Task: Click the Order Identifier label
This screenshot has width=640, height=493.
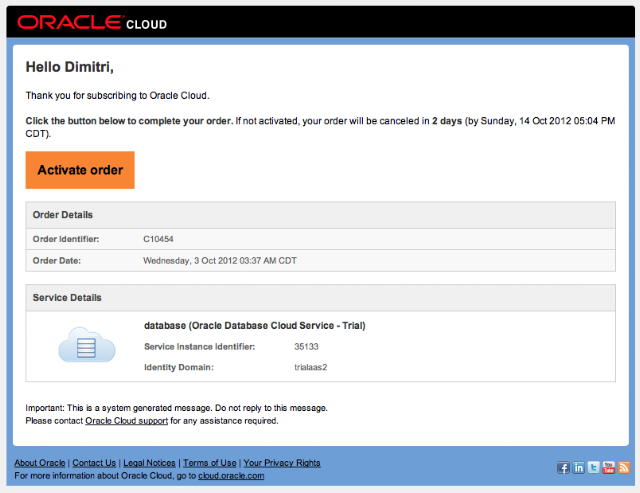Action: [66, 239]
